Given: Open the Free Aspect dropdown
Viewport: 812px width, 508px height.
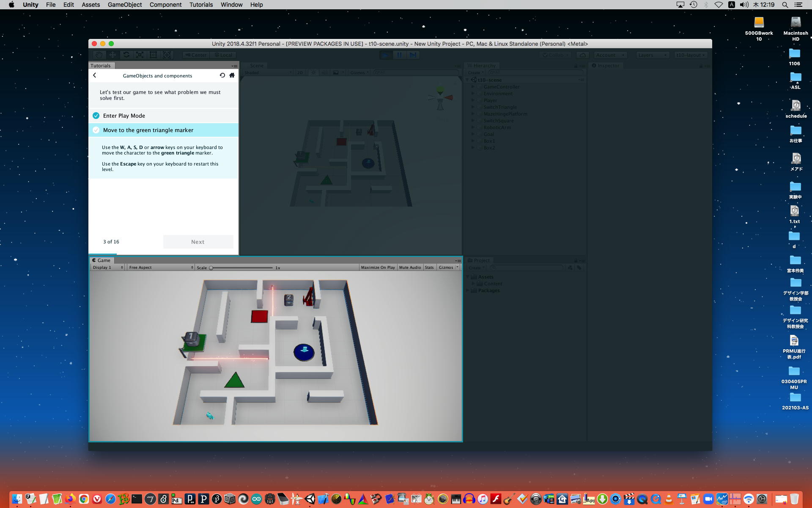Looking at the screenshot, I should point(161,268).
